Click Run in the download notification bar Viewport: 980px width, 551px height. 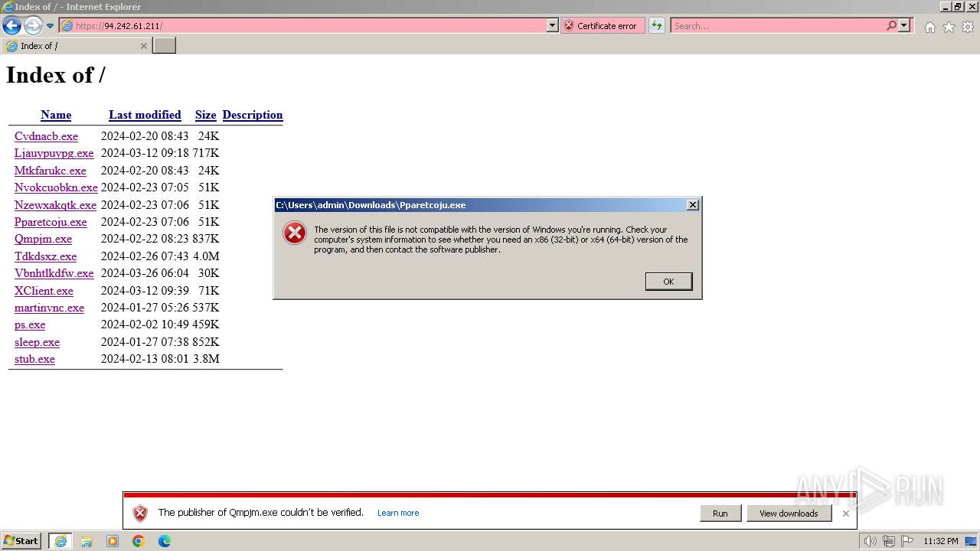[x=720, y=514]
